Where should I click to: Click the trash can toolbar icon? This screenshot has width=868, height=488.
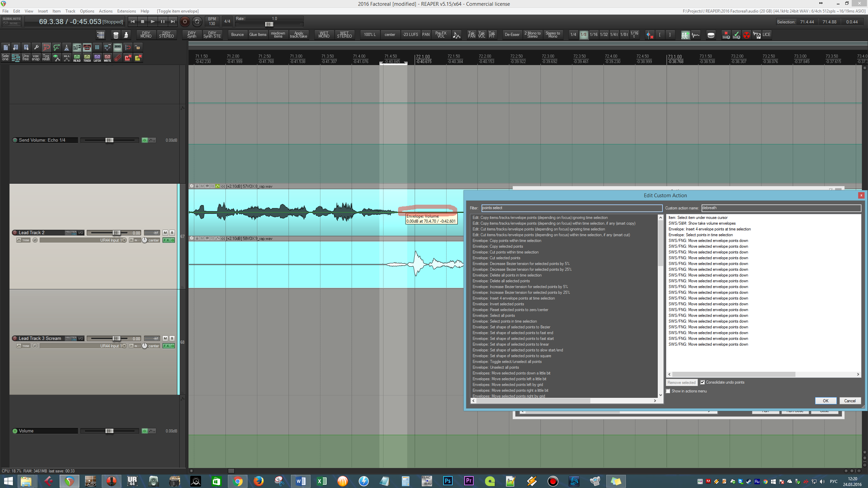pos(116,35)
